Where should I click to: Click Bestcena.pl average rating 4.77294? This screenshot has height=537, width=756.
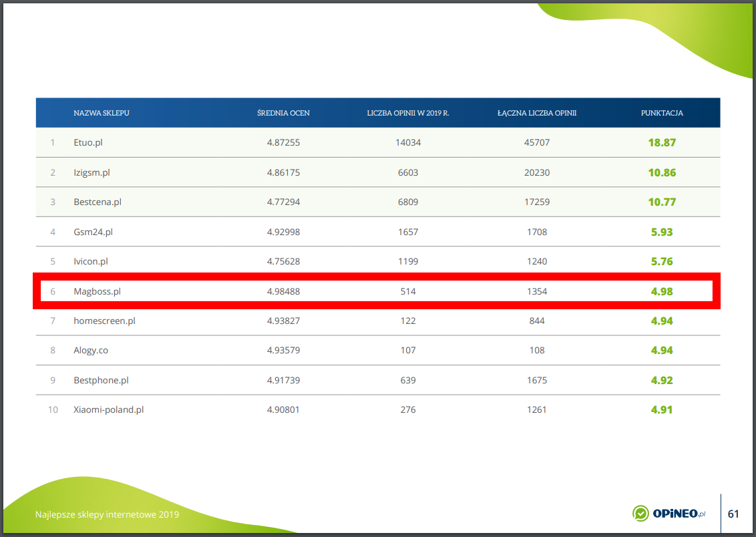pyautogui.click(x=283, y=202)
